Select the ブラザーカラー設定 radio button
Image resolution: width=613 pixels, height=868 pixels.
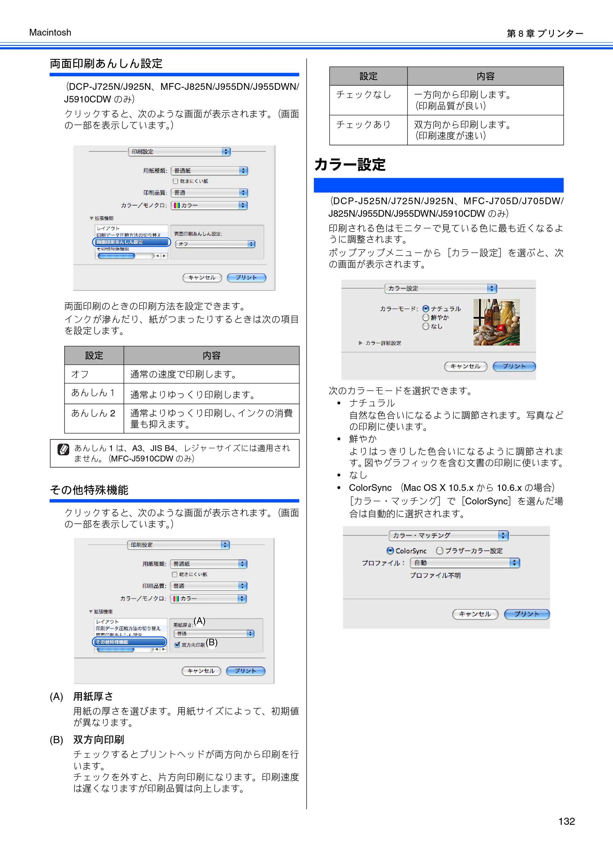(439, 550)
